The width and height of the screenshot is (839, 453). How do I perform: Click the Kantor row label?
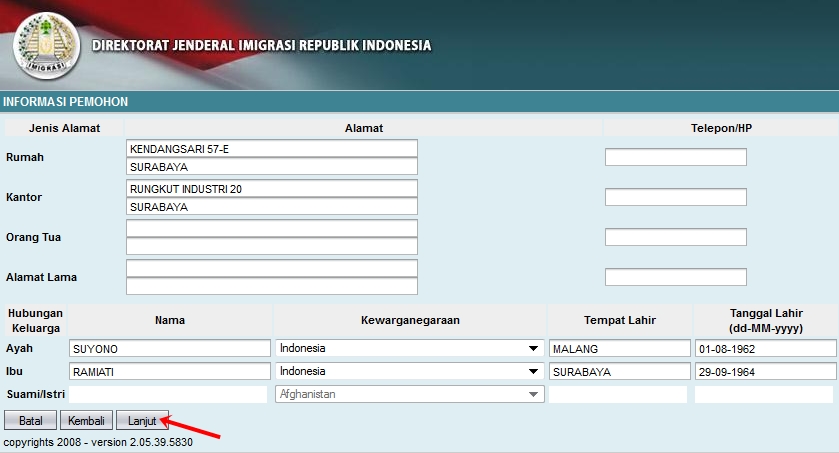24,197
